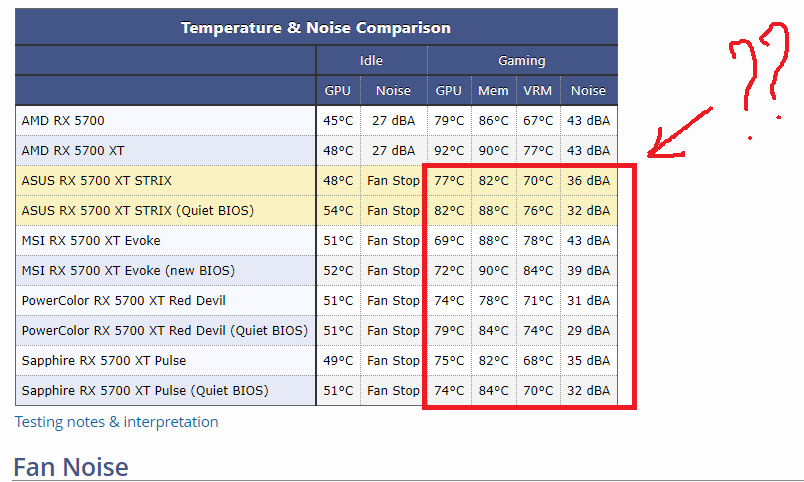The image size is (804, 482).
Task: Click the Mem column header
Action: click(492, 91)
